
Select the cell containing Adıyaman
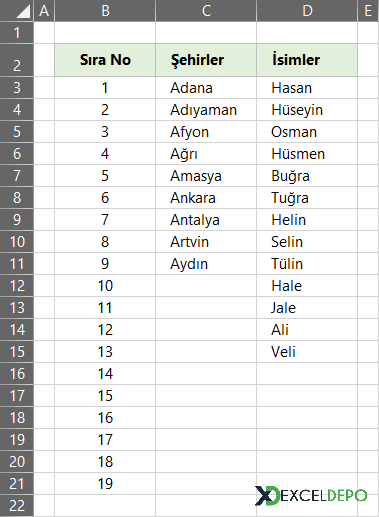coord(206,110)
